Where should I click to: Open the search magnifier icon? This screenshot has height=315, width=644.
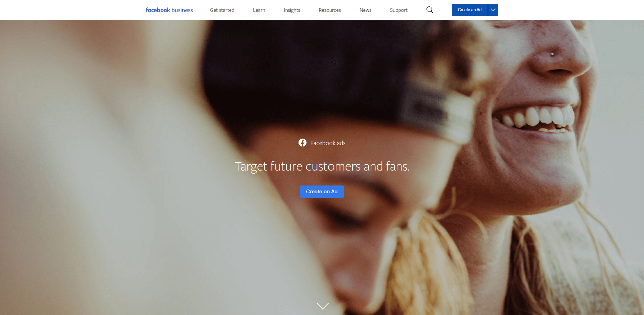pyautogui.click(x=430, y=10)
